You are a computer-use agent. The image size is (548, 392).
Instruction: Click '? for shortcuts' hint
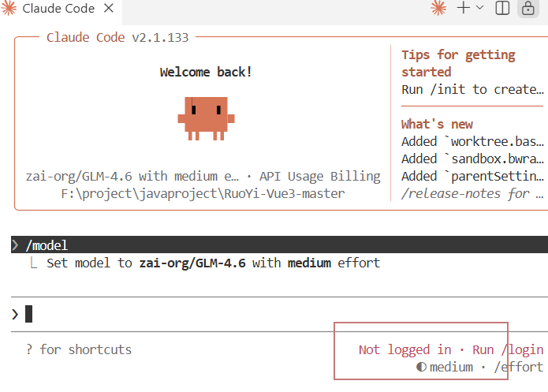pyautogui.click(x=79, y=349)
